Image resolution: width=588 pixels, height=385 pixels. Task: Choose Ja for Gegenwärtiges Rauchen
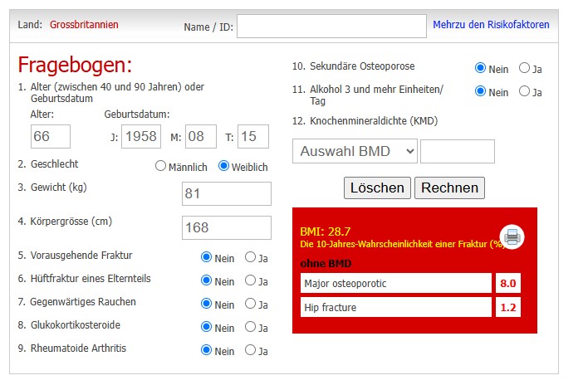pyautogui.click(x=250, y=304)
